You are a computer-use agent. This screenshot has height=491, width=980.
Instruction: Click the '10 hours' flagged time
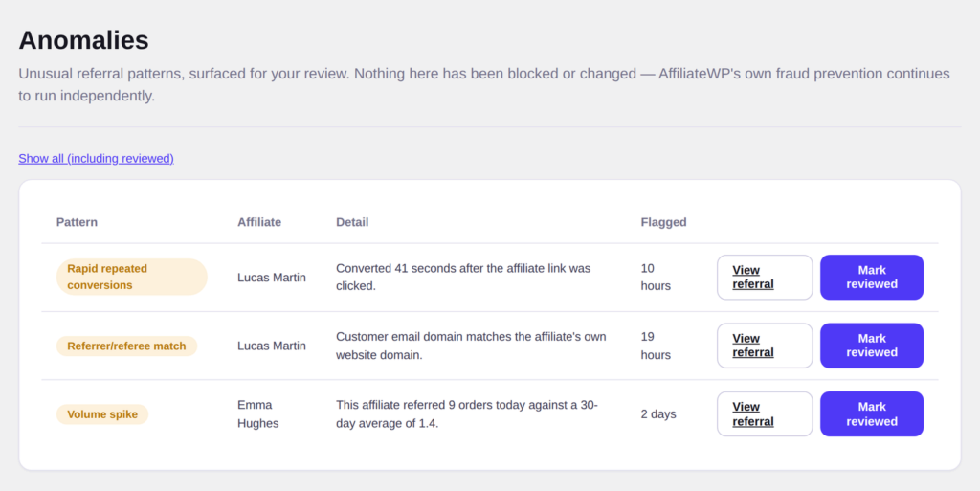coord(656,277)
